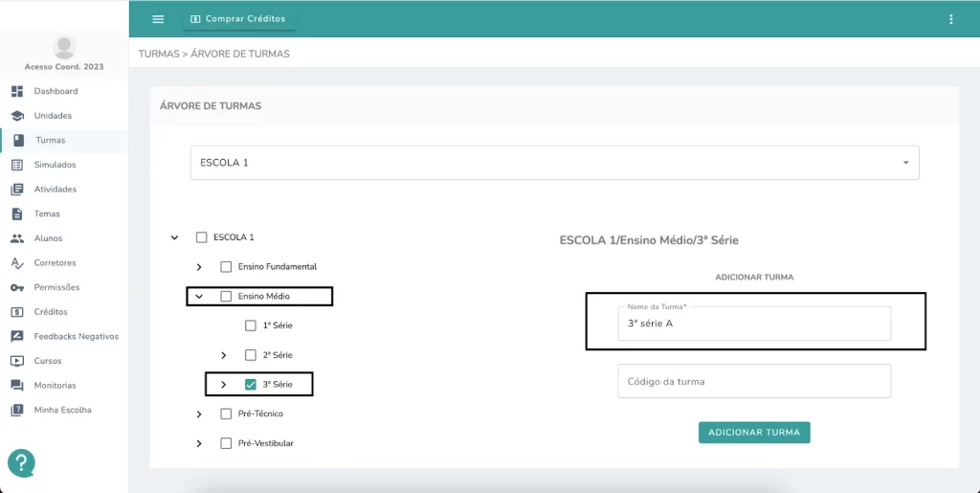The height and width of the screenshot is (493, 980).
Task: Focus the Código da turma field
Action: coord(754,381)
